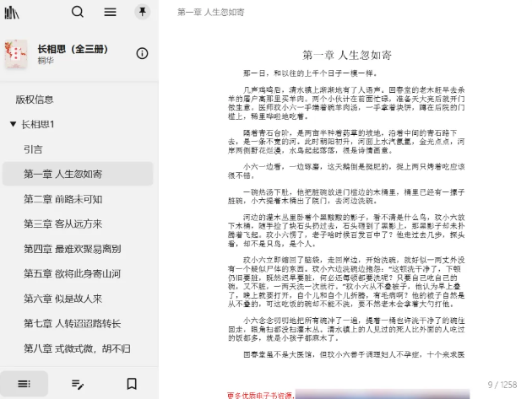Open 第七章 人转迢迢路转长
Viewport: 532px width, 399px height.
73,323
